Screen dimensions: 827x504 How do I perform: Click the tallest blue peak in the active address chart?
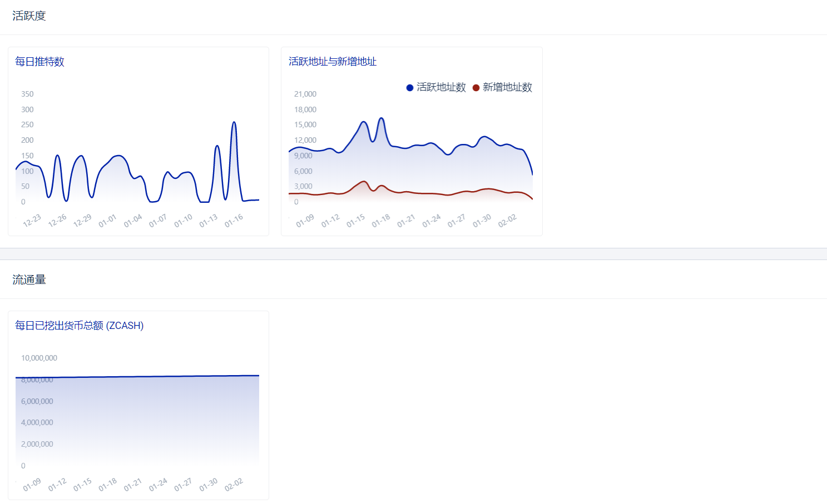pyautogui.click(x=382, y=118)
